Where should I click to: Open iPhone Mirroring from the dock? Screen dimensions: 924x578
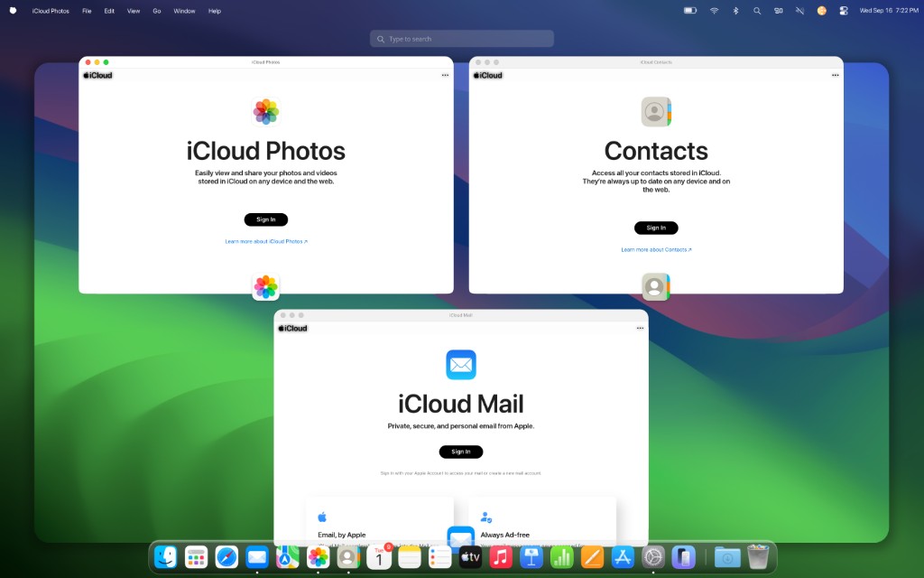(684, 556)
